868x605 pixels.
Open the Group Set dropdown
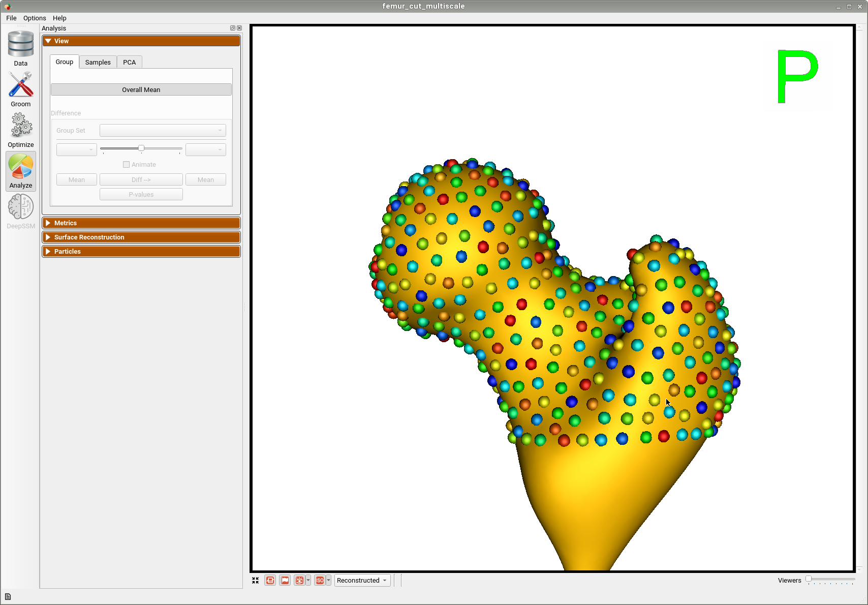point(163,130)
